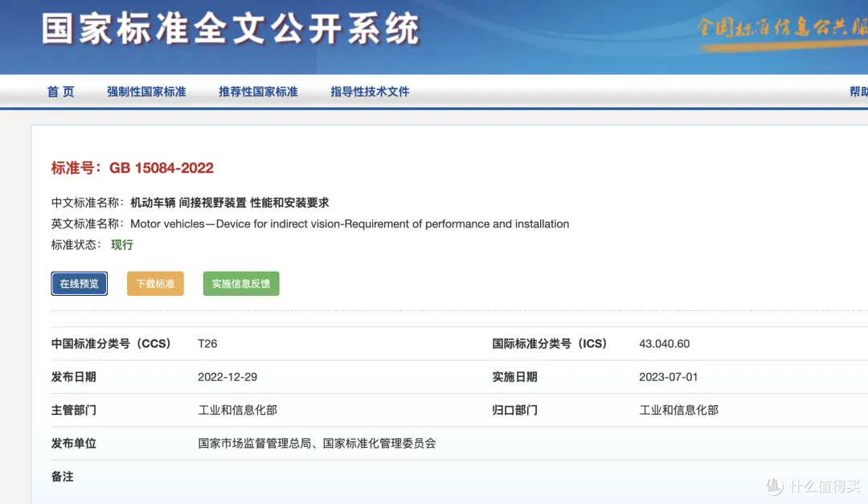Open 强制性国家标准 navigation item

click(x=146, y=92)
